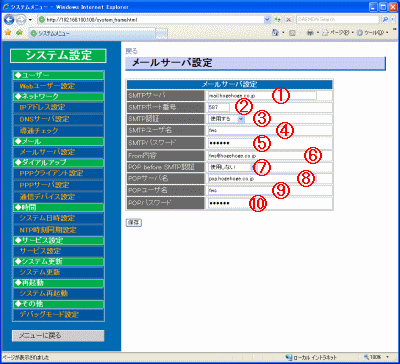Click the browser Back arrow button

pyautogui.click(x=8, y=19)
